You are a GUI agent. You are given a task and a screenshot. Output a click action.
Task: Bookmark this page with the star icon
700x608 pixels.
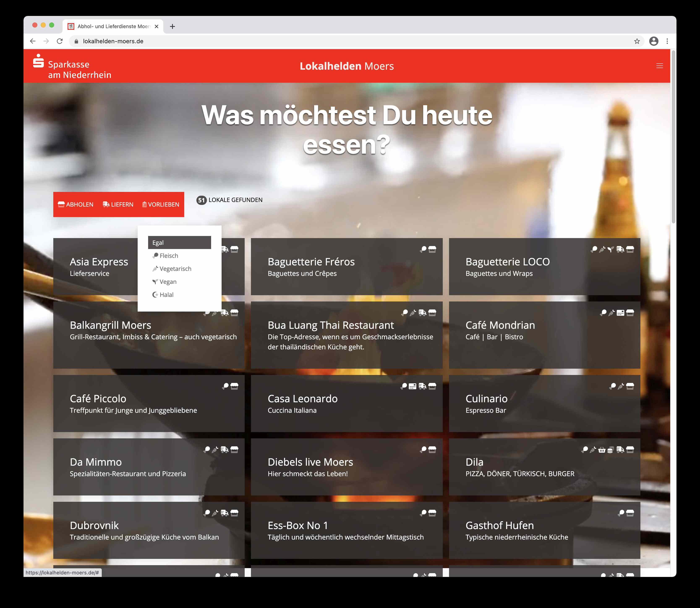coord(637,41)
